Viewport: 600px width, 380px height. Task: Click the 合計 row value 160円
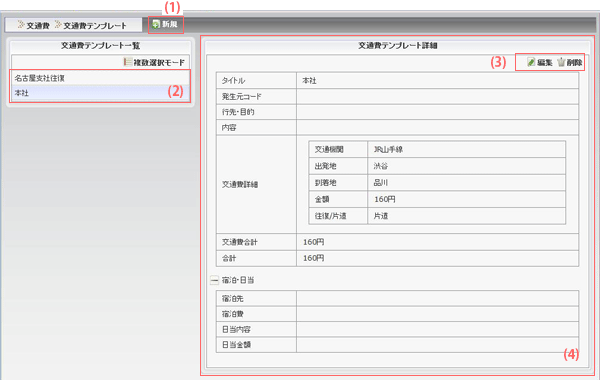313,258
